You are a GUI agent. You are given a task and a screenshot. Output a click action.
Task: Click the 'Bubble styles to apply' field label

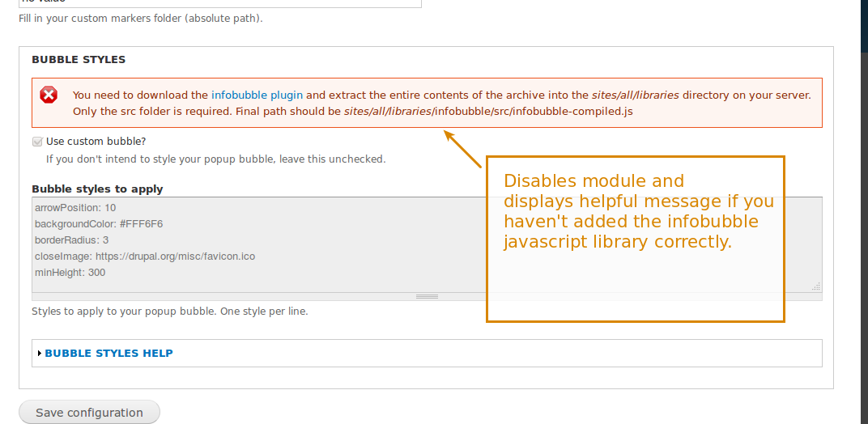coord(97,189)
